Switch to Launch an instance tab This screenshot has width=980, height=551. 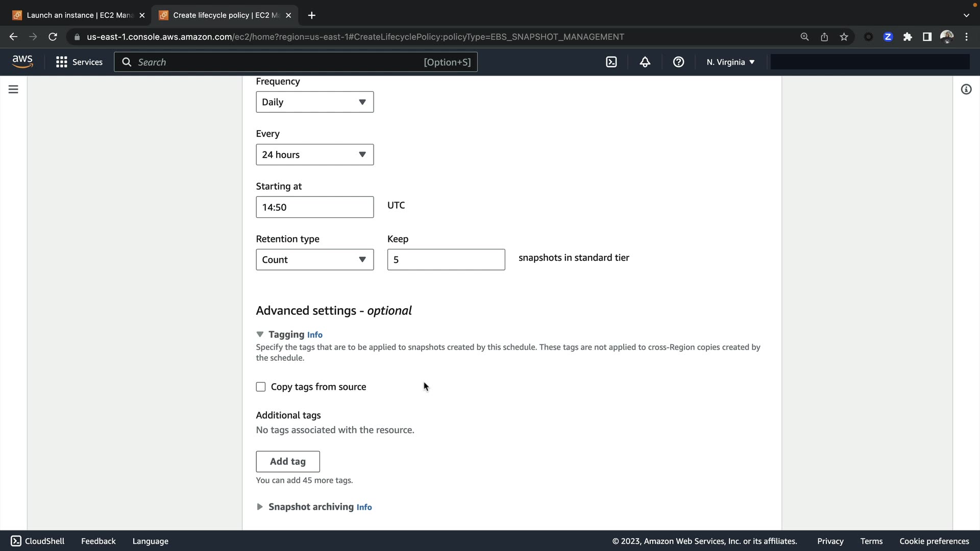tap(79, 15)
